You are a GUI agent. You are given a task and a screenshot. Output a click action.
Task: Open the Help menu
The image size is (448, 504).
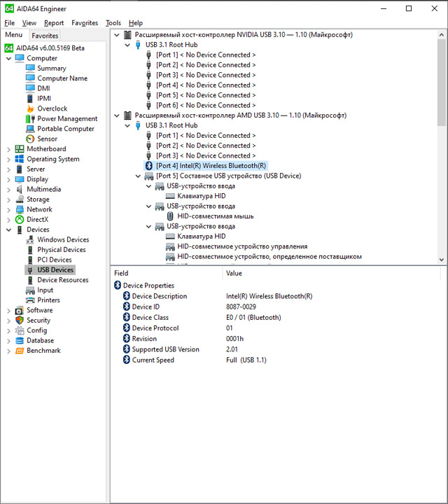(136, 23)
